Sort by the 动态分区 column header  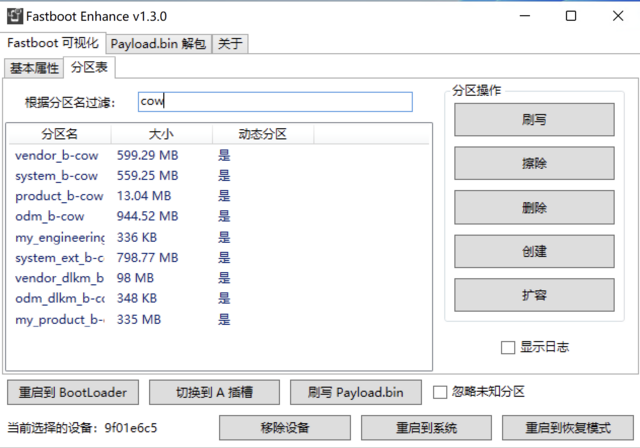click(x=263, y=134)
